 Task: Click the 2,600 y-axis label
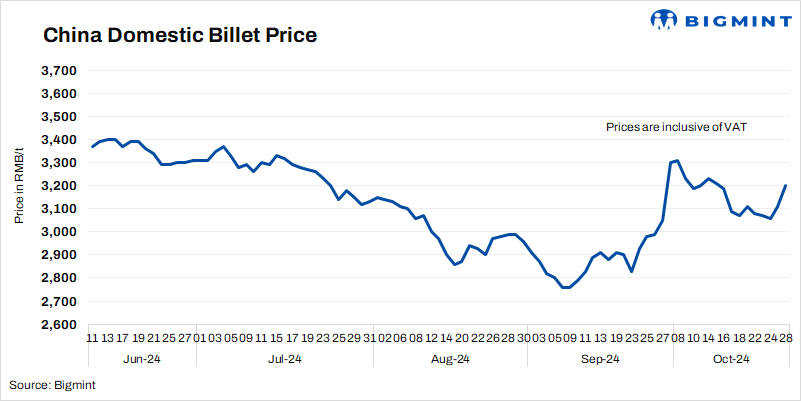[x=59, y=324]
